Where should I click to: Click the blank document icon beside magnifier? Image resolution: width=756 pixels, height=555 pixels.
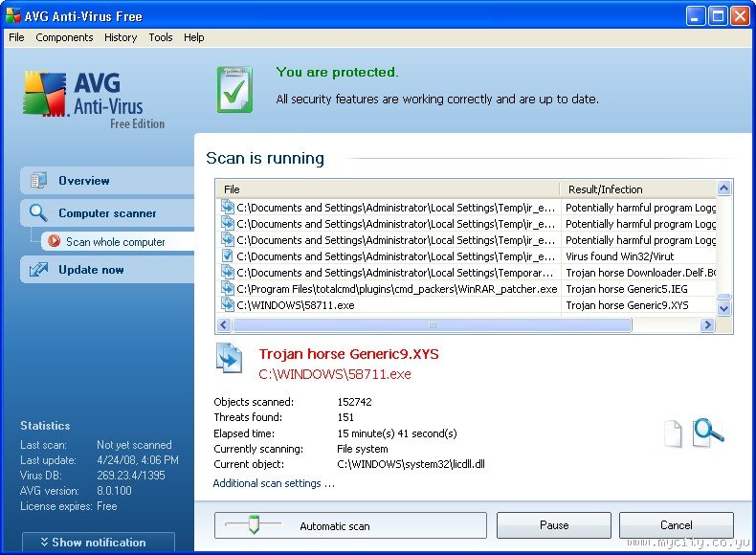673,434
